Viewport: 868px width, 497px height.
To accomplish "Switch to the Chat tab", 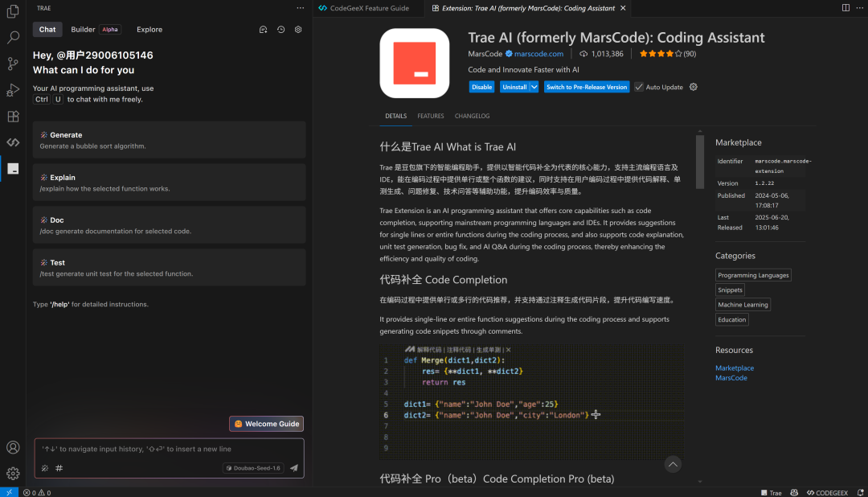I will coord(47,30).
